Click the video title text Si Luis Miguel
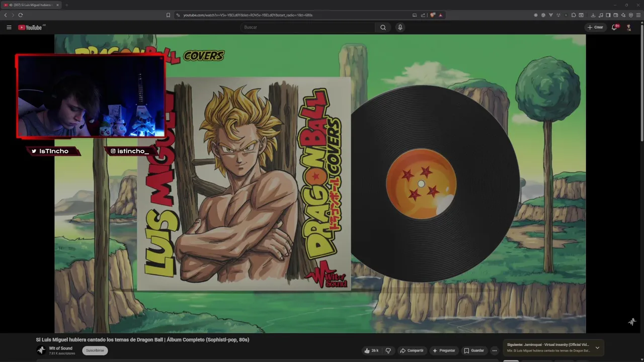 click(142, 340)
